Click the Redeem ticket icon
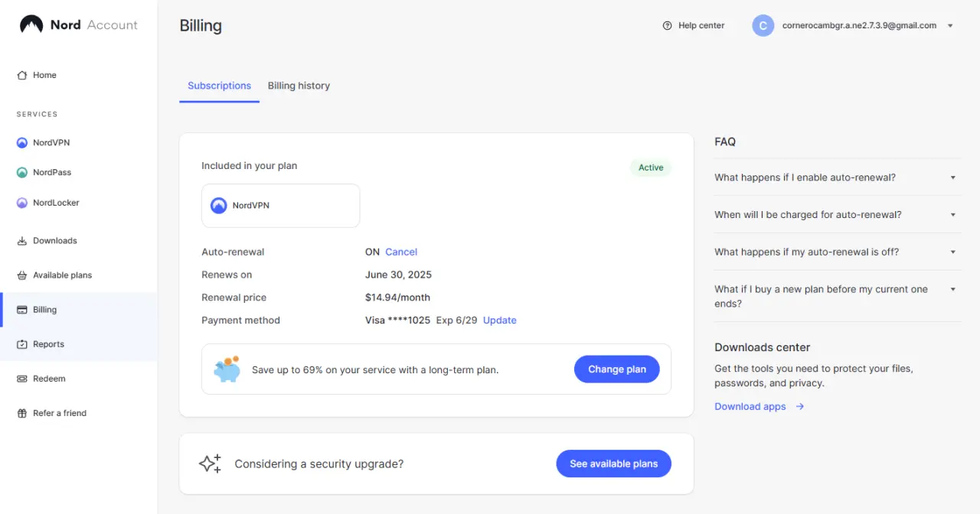This screenshot has height=514, width=980. (x=22, y=379)
